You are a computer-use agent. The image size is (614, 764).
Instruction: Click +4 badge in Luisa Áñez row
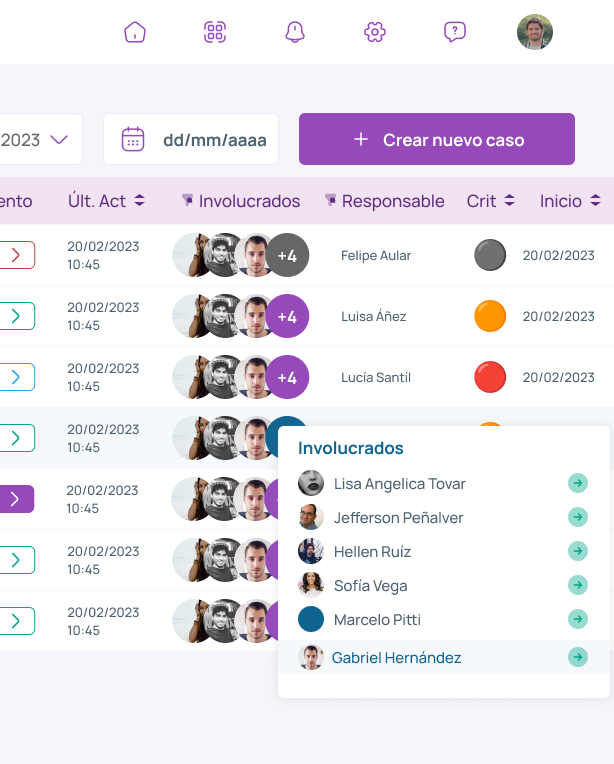coord(287,317)
